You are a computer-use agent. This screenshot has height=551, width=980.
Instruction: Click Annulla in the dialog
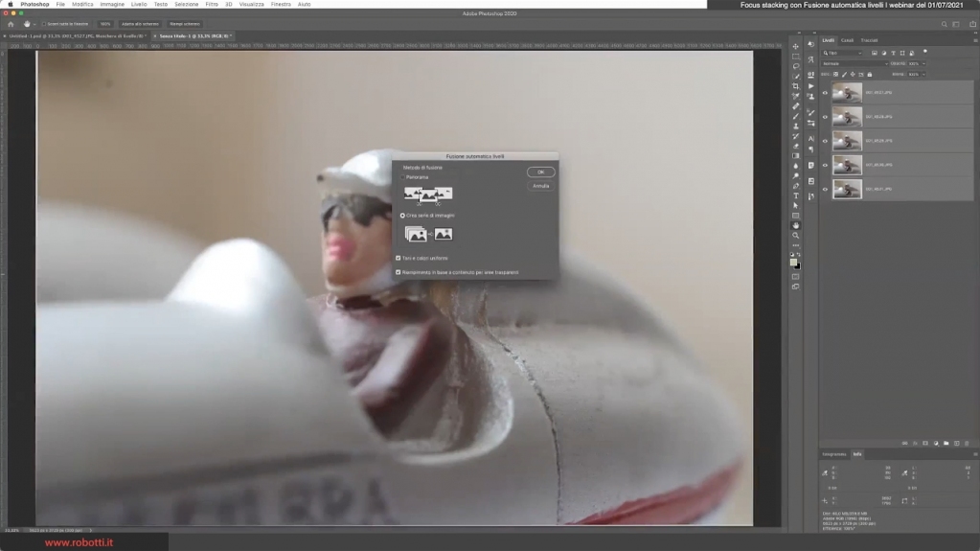click(540, 186)
